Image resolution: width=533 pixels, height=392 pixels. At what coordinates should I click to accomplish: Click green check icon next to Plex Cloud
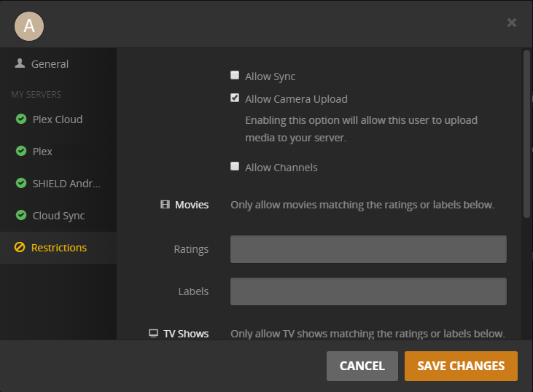[x=21, y=119]
